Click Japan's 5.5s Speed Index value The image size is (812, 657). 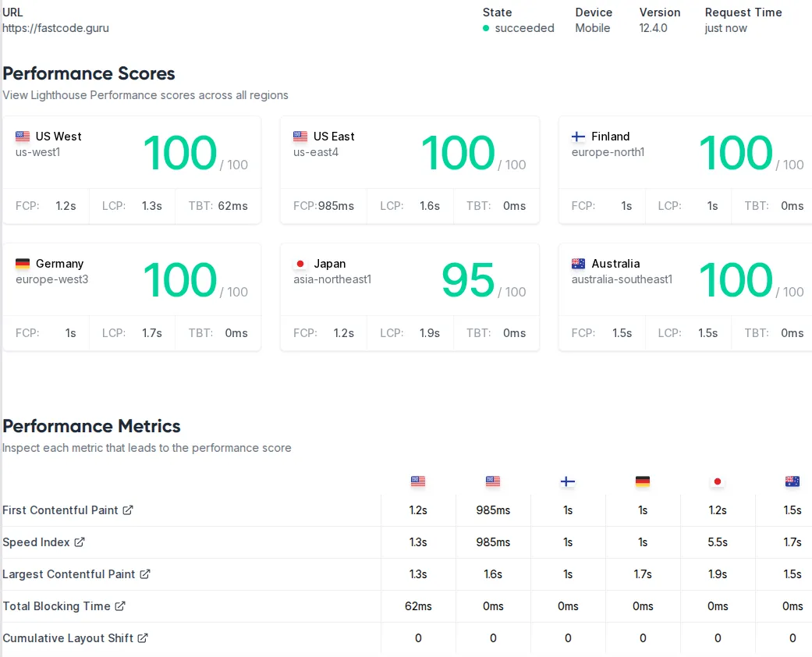click(x=718, y=542)
